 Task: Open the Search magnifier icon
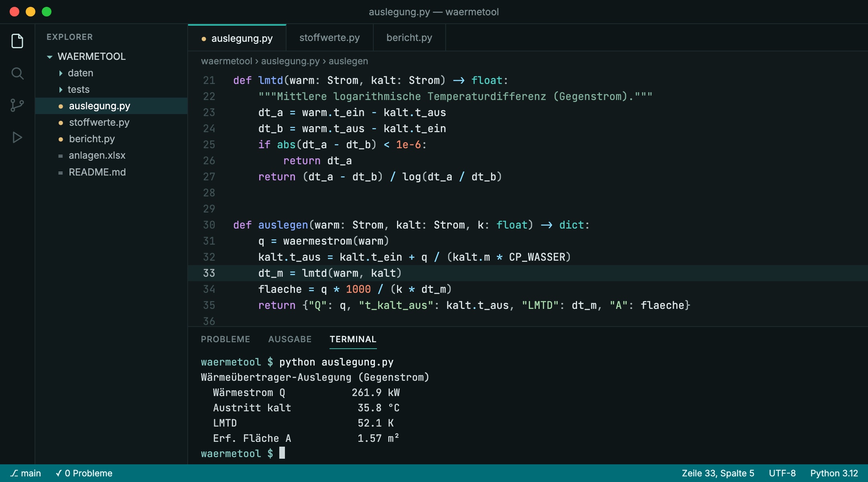[17, 73]
